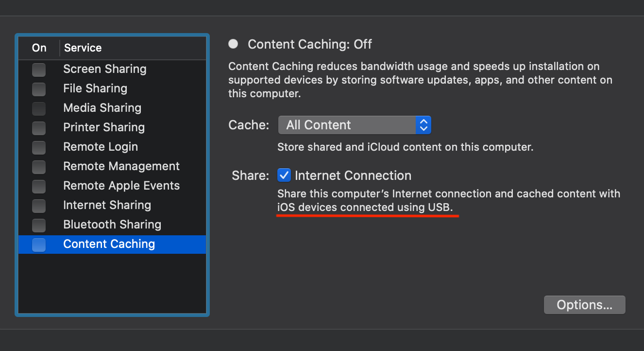This screenshot has height=351, width=644.
Task: Enable Remote Login checkbox
Action: pos(39,147)
